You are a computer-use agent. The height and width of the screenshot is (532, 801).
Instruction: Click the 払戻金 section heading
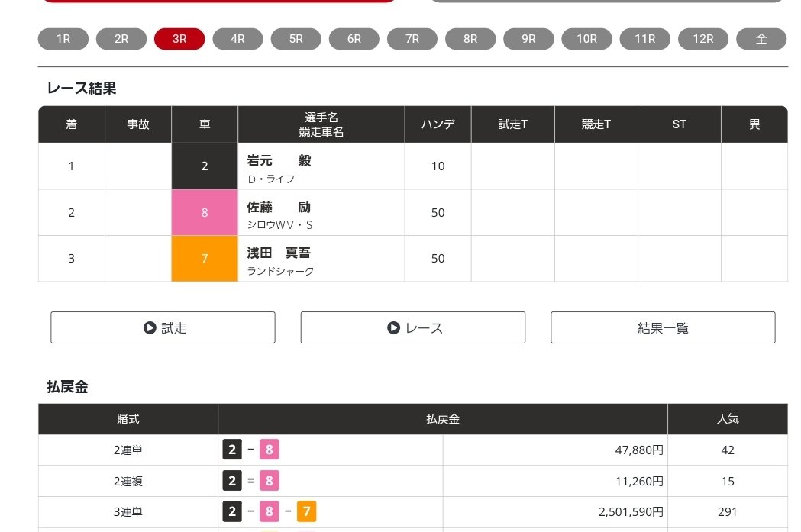click(x=67, y=387)
